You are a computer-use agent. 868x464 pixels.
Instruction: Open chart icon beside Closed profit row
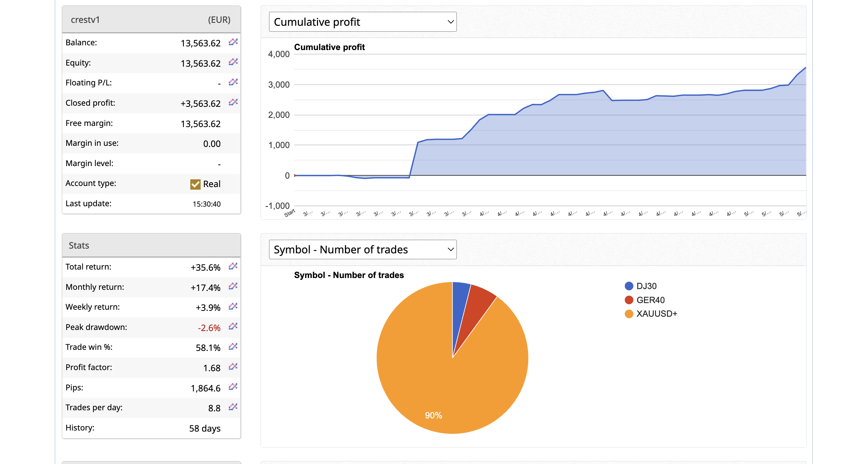(x=233, y=102)
